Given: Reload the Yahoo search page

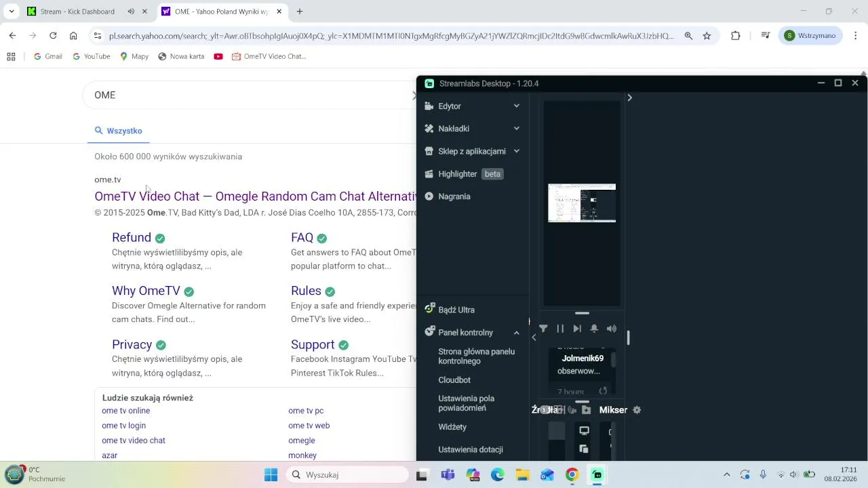Looking at the screenshot, I should [x=53, y=36].
